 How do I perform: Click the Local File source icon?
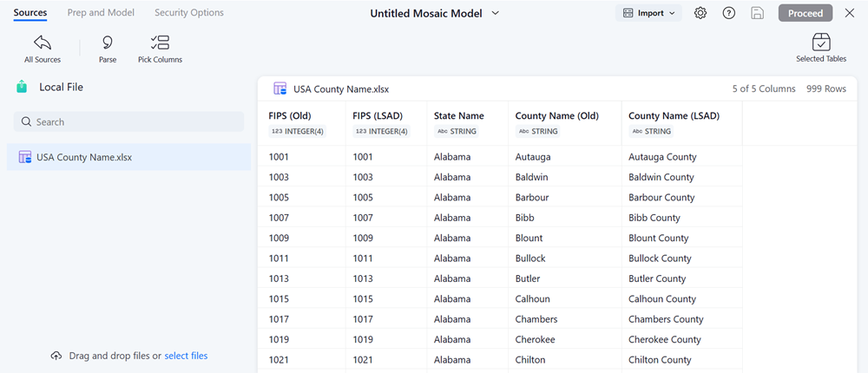(x=22, y=88)
